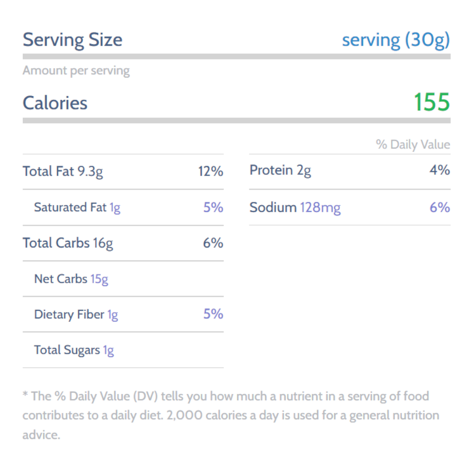Viewport: 476px width, 476px height.
Task: Click the Calories label
Action: 55,103
